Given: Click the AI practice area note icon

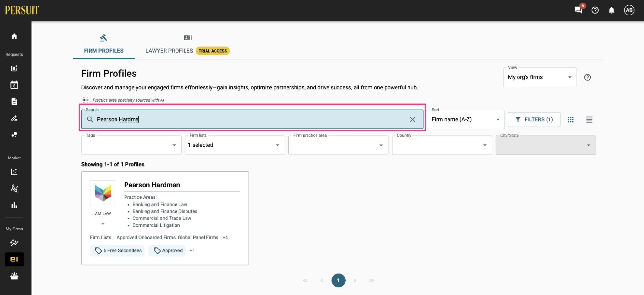Looking at the screenshot, I should tap(85, 100).
